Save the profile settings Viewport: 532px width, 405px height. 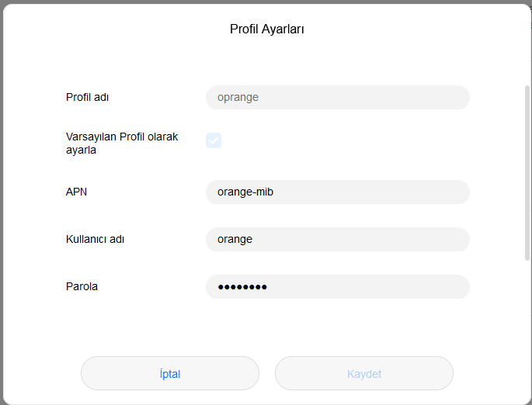[x=363, y=374]
